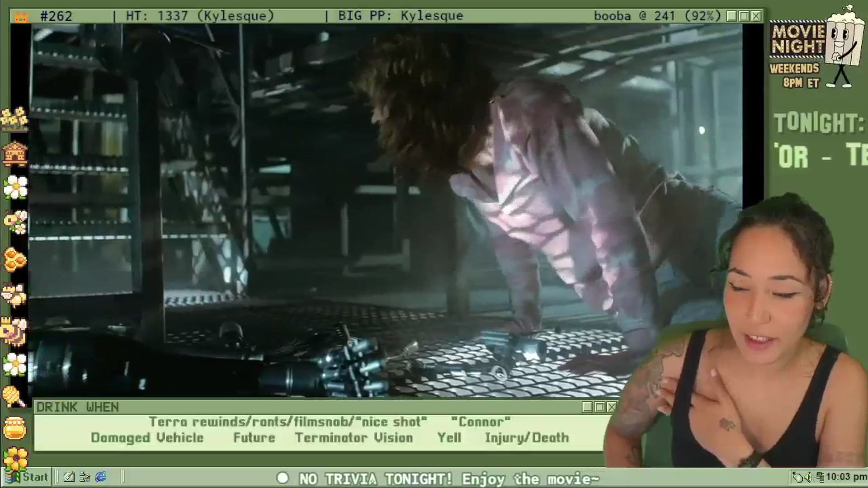Click the honeycomb sidebar icon
Screen dimensions: 868x488
pos(15,259)
